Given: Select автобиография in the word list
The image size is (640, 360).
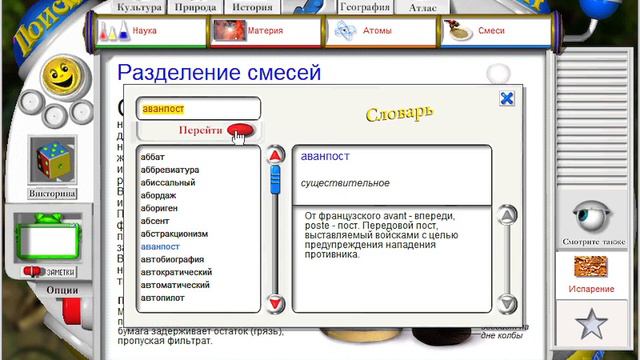Looking at the screenshot, I should [x=172, y=260].
